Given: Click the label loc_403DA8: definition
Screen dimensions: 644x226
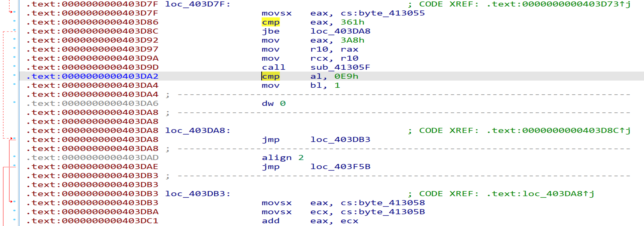Looking at the screenshot, I should 197,131.
